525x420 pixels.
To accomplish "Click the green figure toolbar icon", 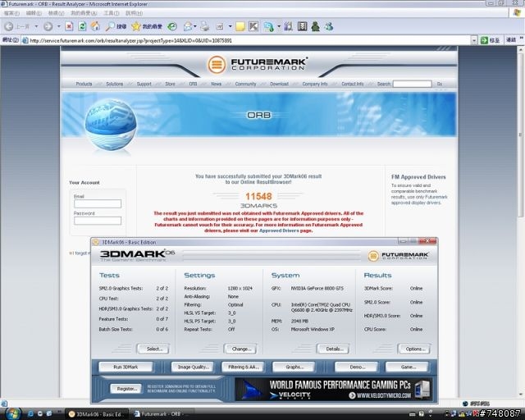I will [x=315, y=26].
